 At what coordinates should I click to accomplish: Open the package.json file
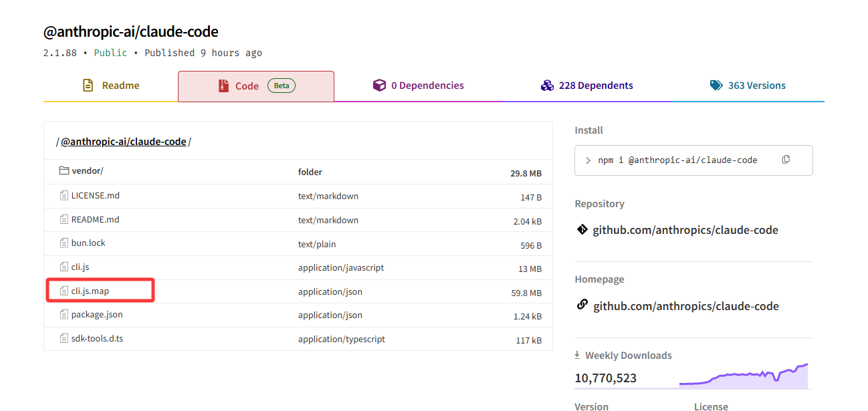97,314
